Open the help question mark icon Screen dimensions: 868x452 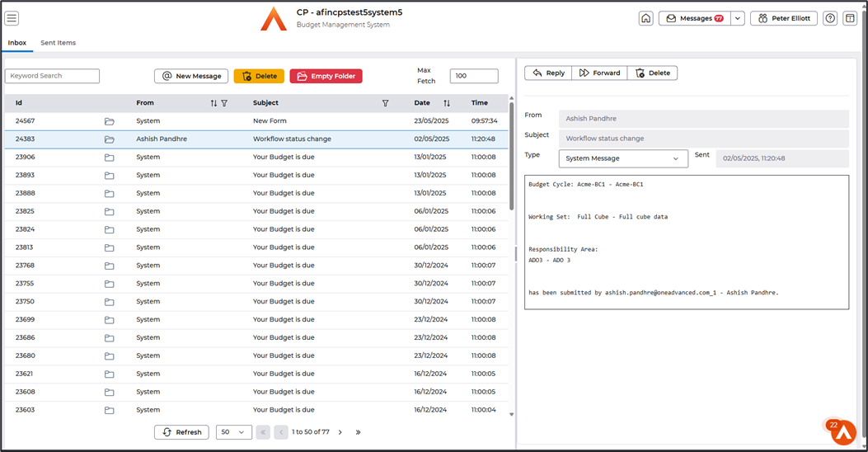(x=830, y=18)
